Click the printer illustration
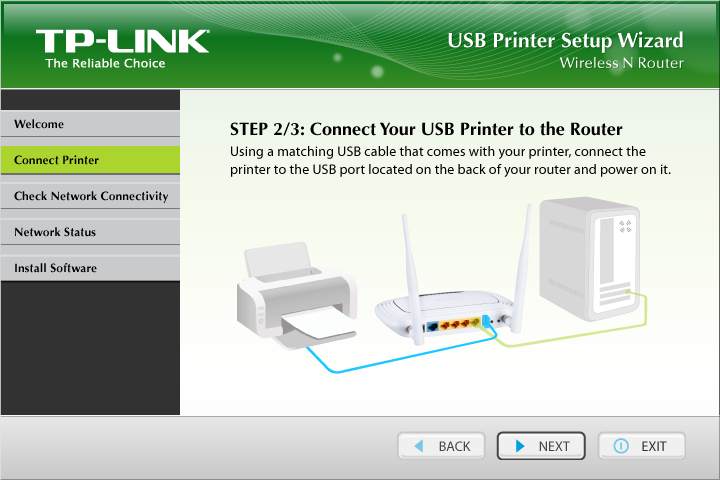The width and height of the screenshot is (720, 480). (x=297, y=296)
